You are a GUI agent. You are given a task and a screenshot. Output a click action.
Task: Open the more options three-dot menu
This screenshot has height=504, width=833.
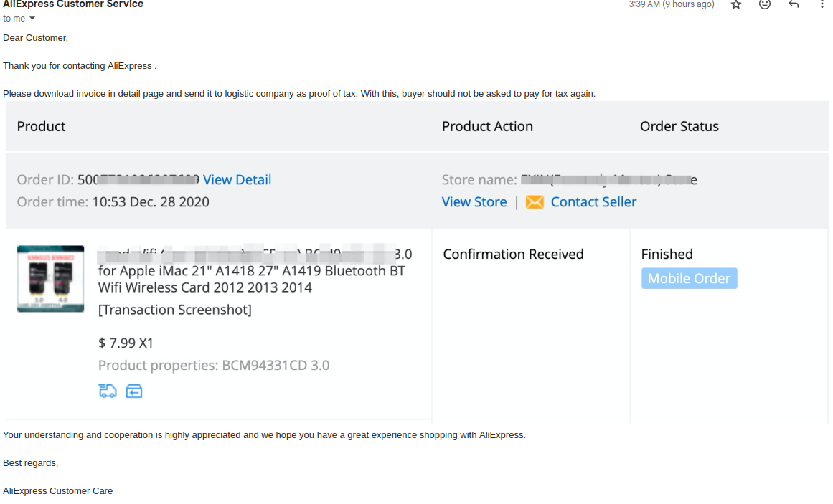point(822,4)
